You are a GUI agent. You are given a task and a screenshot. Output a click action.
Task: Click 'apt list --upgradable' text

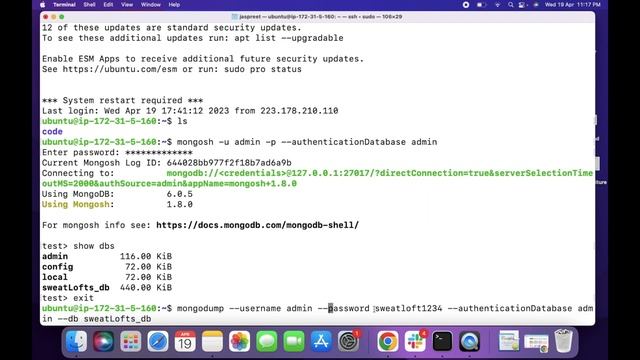tap(289, 38)
